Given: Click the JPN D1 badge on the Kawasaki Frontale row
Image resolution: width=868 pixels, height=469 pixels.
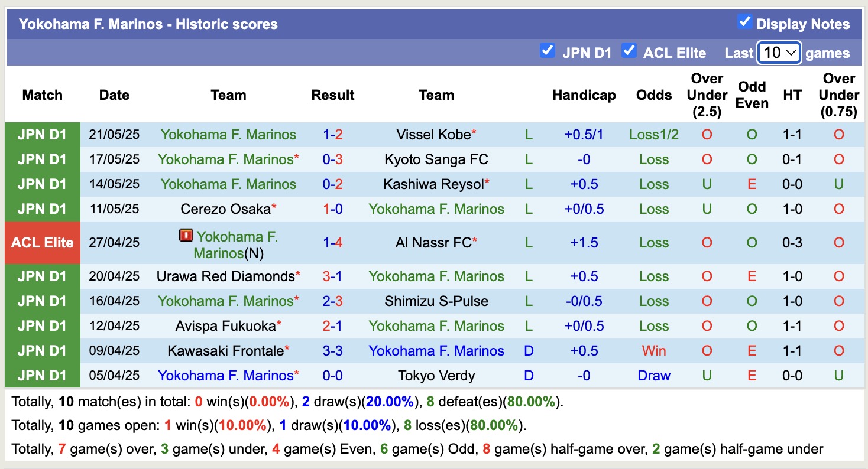Looking at the screenshot, I should (x=42, y=350).
